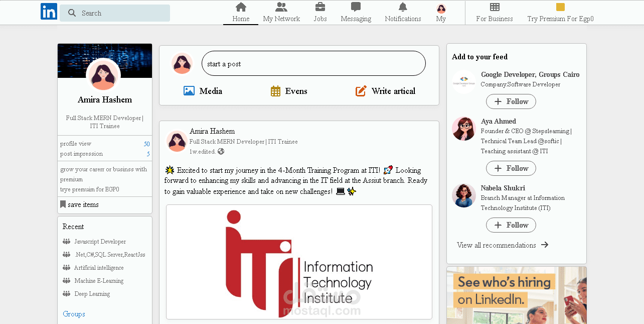Image resolution: width=644 pixels, height=324 pixels.
Task: Click group icon beside Machine E-Learning
Action: (66, 281)
